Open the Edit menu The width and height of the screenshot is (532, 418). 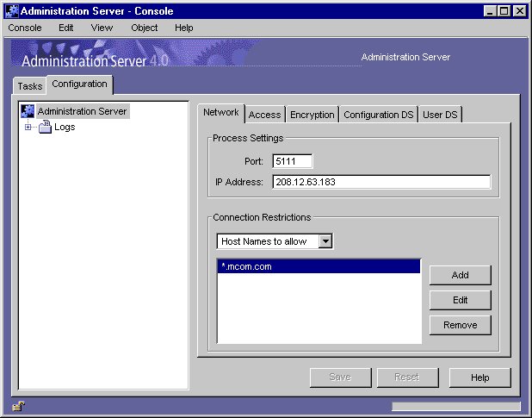(x=65, y=28)
